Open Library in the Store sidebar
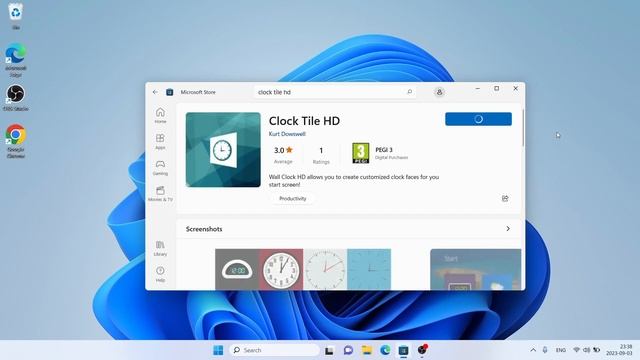This screenshot has height=360, width=640. (160, 248)
